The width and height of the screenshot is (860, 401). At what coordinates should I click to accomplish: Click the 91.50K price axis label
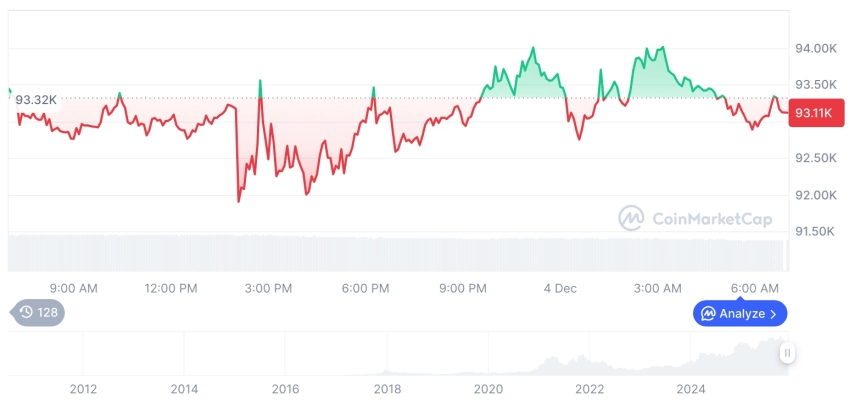815,231
